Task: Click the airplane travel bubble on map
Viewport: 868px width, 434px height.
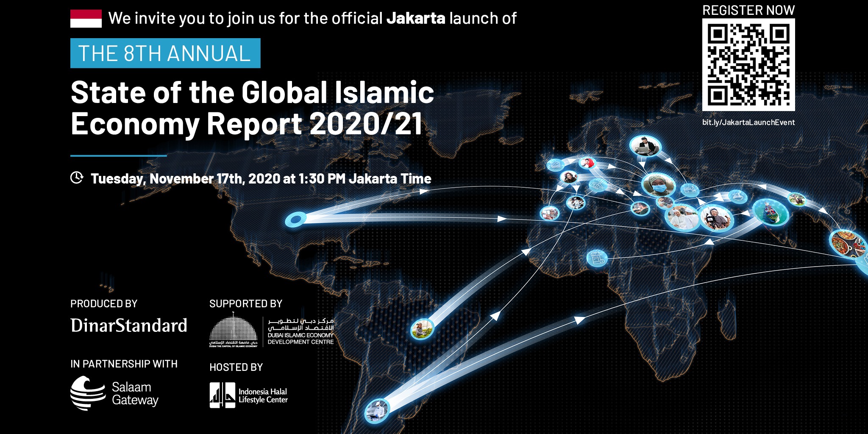Action: pos(598,185)
